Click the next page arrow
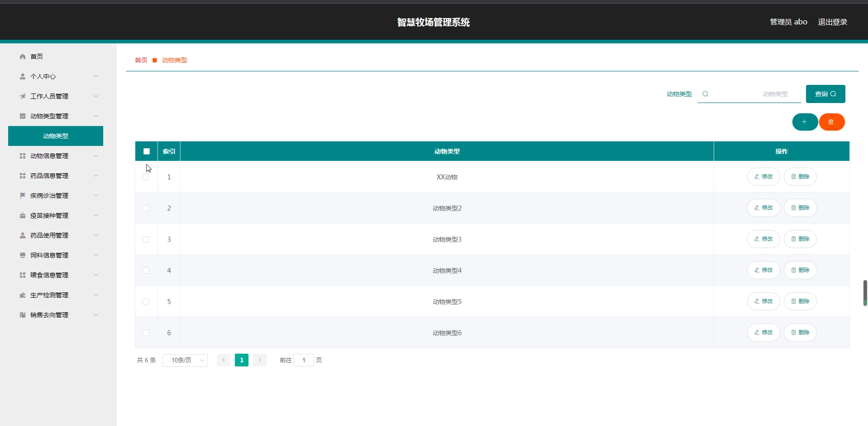 [x=260, y=360]
